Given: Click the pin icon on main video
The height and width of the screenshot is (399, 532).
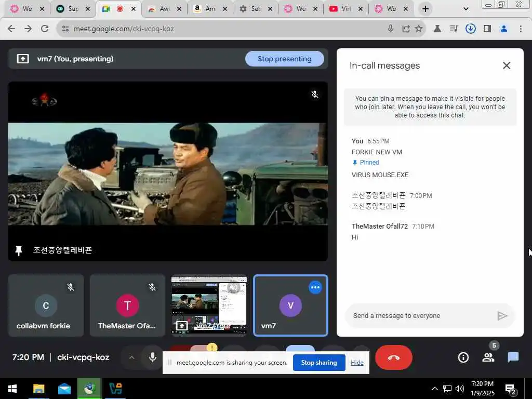Looking at the screenshot, I should [19, 250].
